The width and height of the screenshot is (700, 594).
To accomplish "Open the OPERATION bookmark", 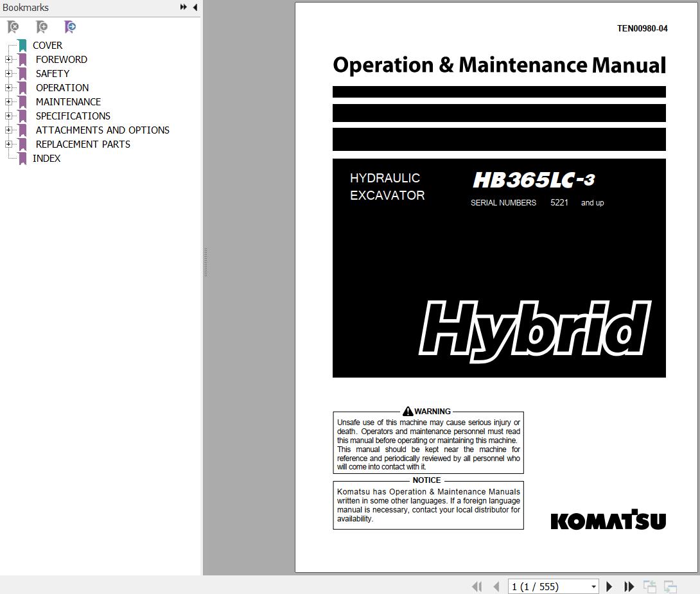I will click(x=62, y=88).
